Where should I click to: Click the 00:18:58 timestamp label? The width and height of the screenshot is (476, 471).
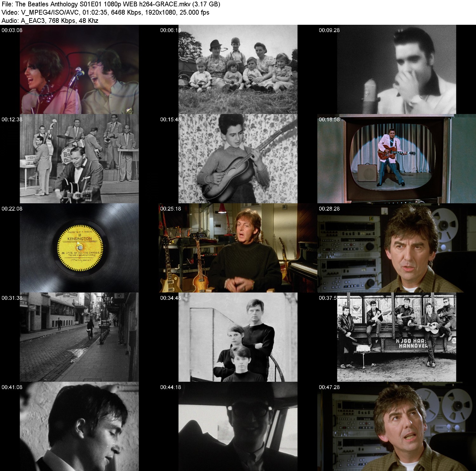tap(329, 119)
